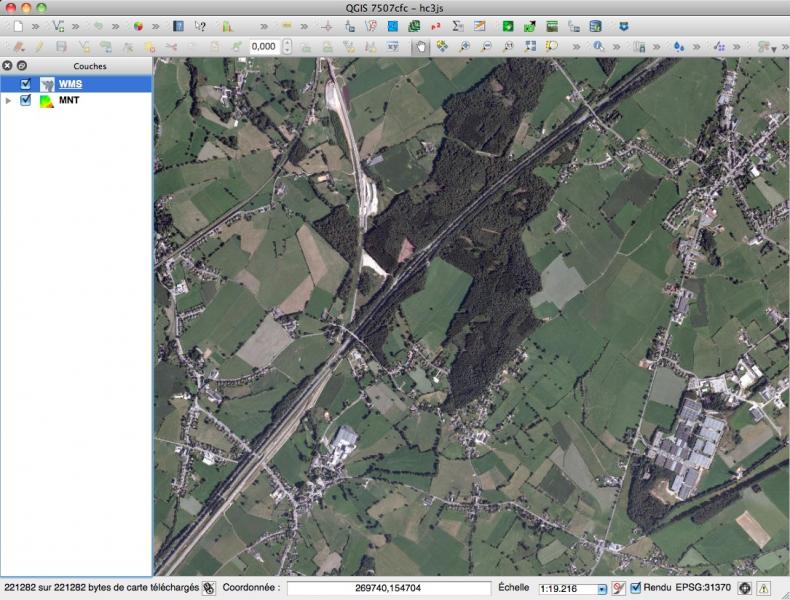The width and height of the screenshot is (790, 600).
Task: Expand the overflow chevron beside New Project
Action: (35, 26)
